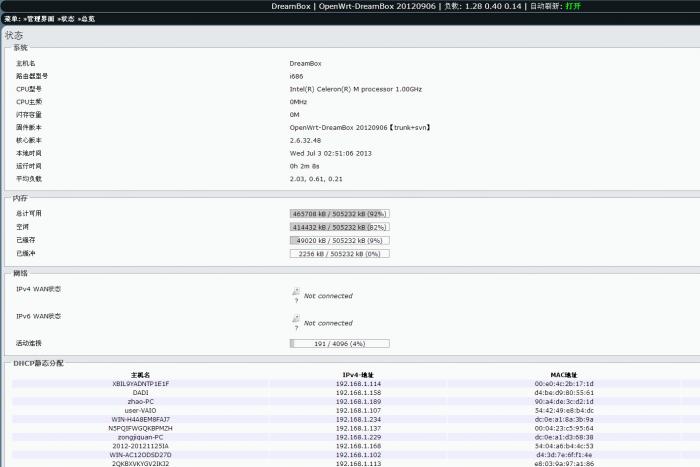700x467 pixels.
Task: Click the 空闲 free memory bar
Action: (x=339, y=227)
